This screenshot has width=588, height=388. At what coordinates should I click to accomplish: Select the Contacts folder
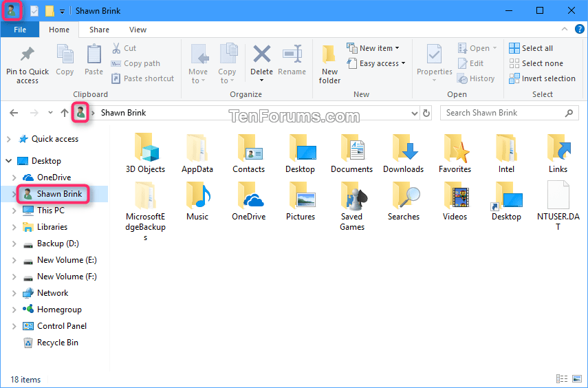249,153
